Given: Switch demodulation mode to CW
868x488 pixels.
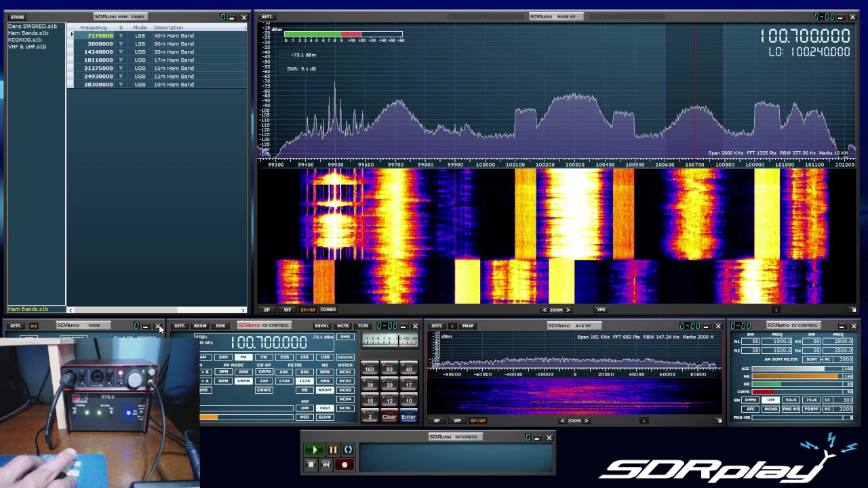Looking at the screenshot, I should pos(264,357).
